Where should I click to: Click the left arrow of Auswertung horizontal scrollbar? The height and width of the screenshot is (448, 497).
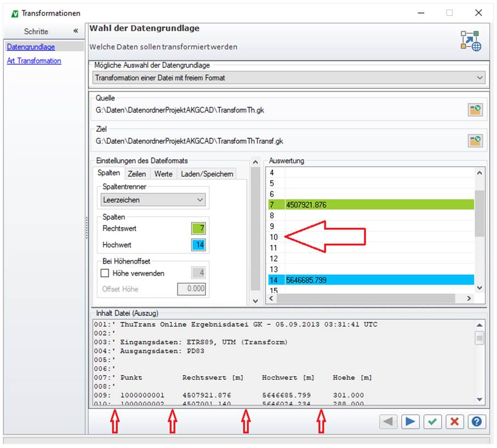(271, 298)
